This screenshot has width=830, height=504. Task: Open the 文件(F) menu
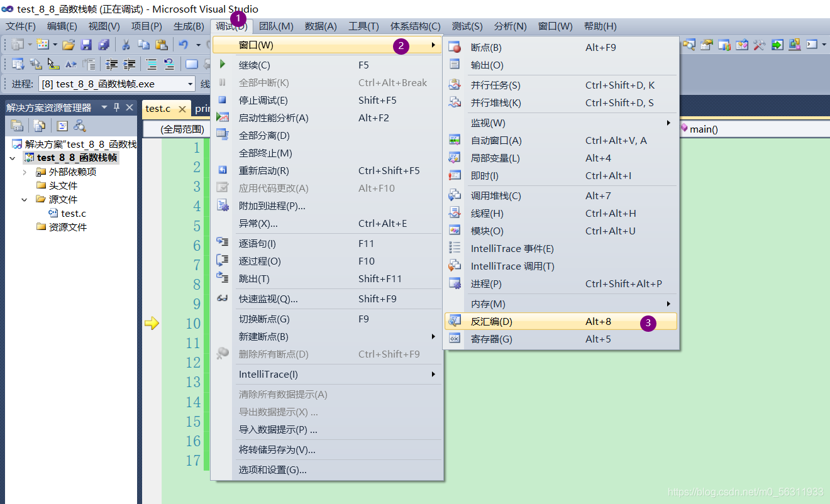pyautogui.click(x=21, y=26)
